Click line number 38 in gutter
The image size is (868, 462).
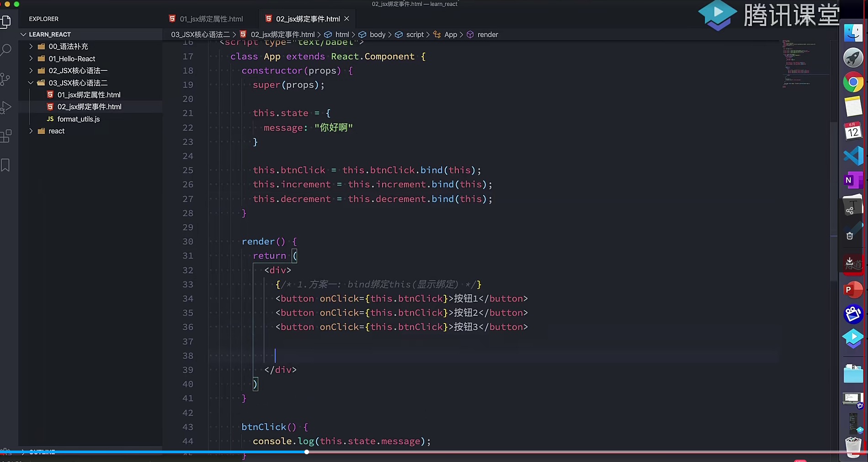188,356
